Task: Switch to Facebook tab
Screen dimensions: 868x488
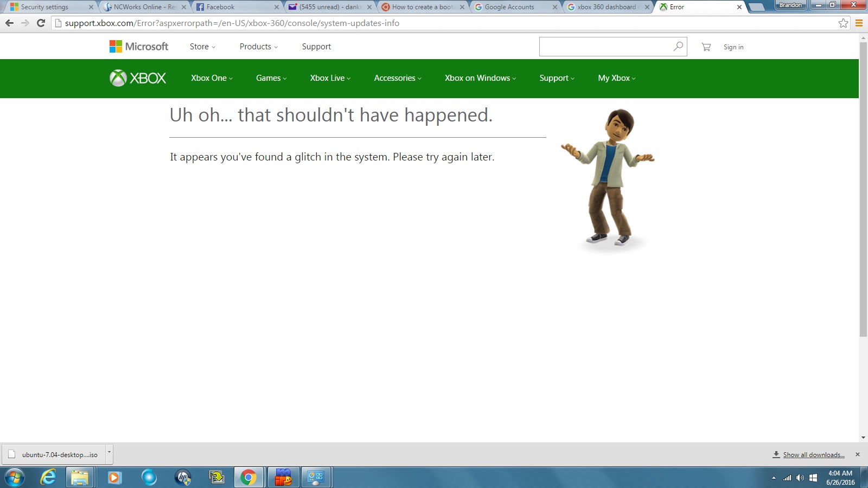Action: 238,7
